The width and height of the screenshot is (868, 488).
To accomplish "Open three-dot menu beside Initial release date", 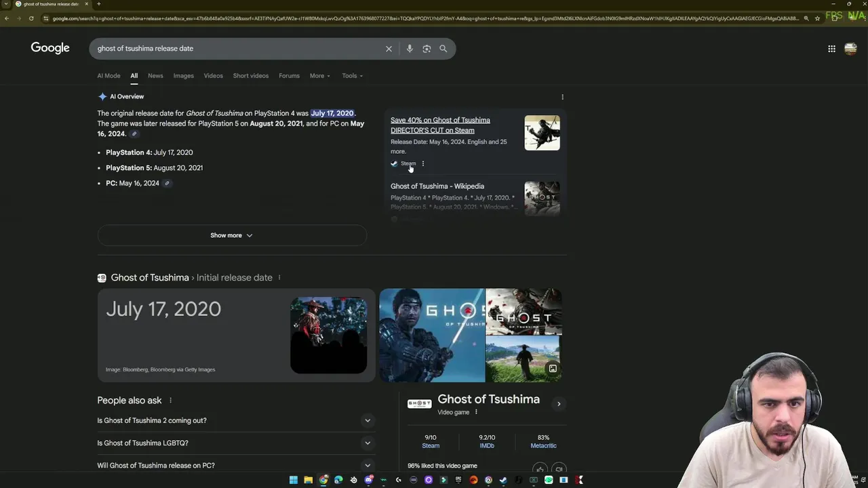I will [x=279, y=277].
